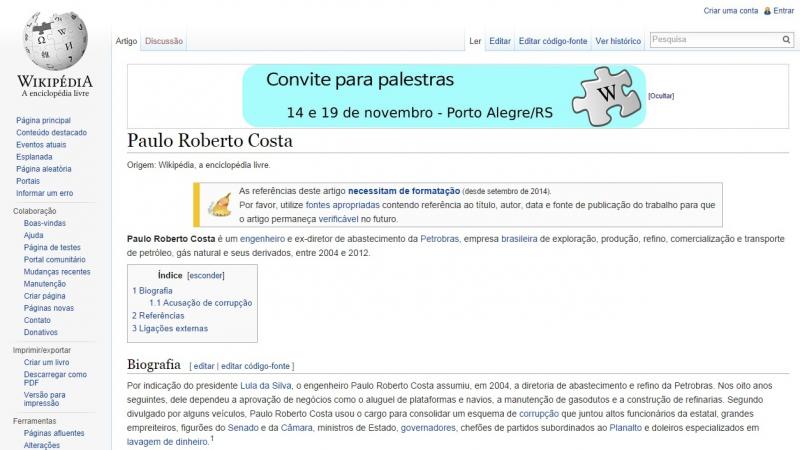800x450 pixels.
Task: Open Página de testes in the sidebar
Action: [52, 247]
